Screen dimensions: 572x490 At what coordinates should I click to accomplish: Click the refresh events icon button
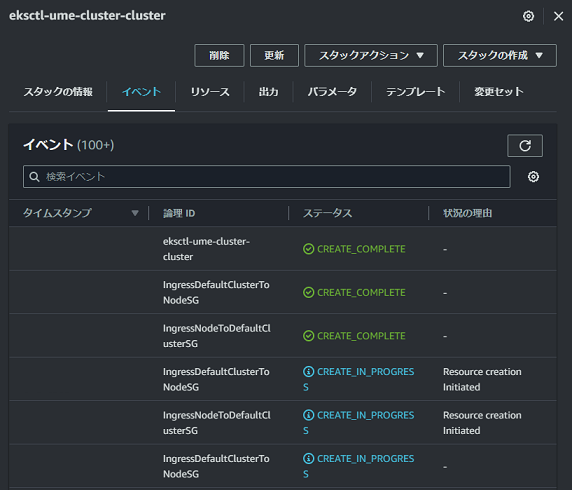[x=525, y=146]
